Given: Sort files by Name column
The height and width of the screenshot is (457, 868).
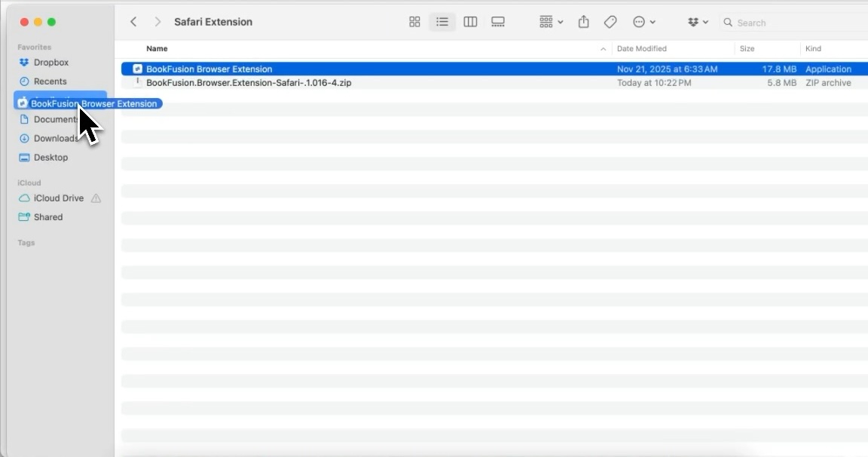Looking at the screenshot, I should tap(157, 48).
